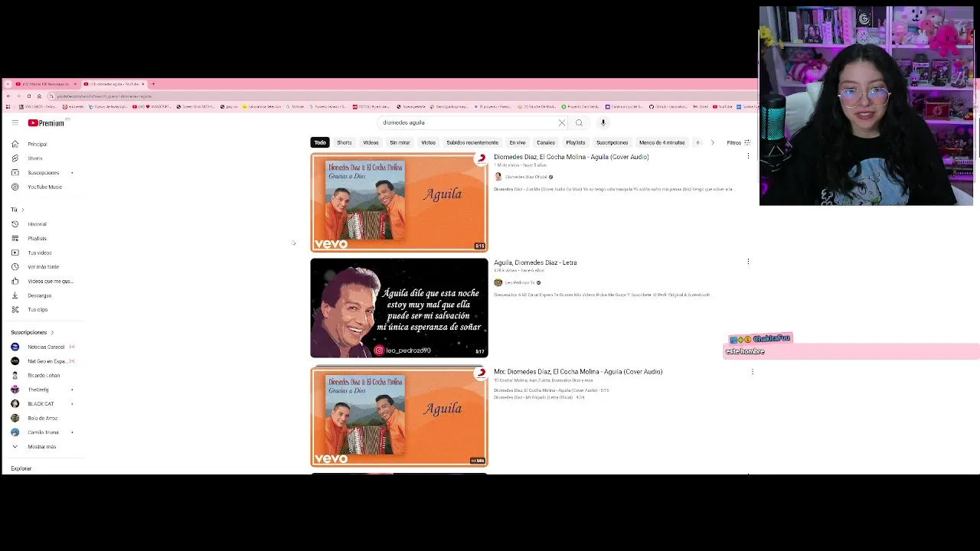
Task: Select the Playlists filter chip
Action: tap(575, 142)
